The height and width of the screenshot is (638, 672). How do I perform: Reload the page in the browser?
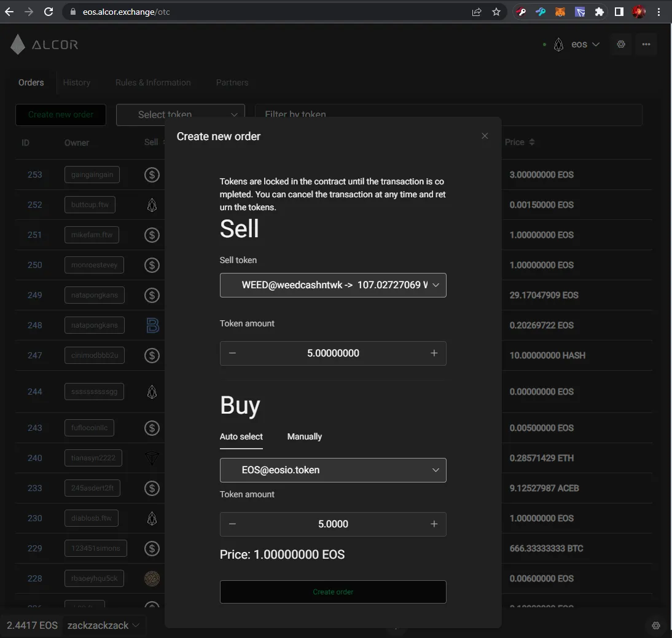49,12
